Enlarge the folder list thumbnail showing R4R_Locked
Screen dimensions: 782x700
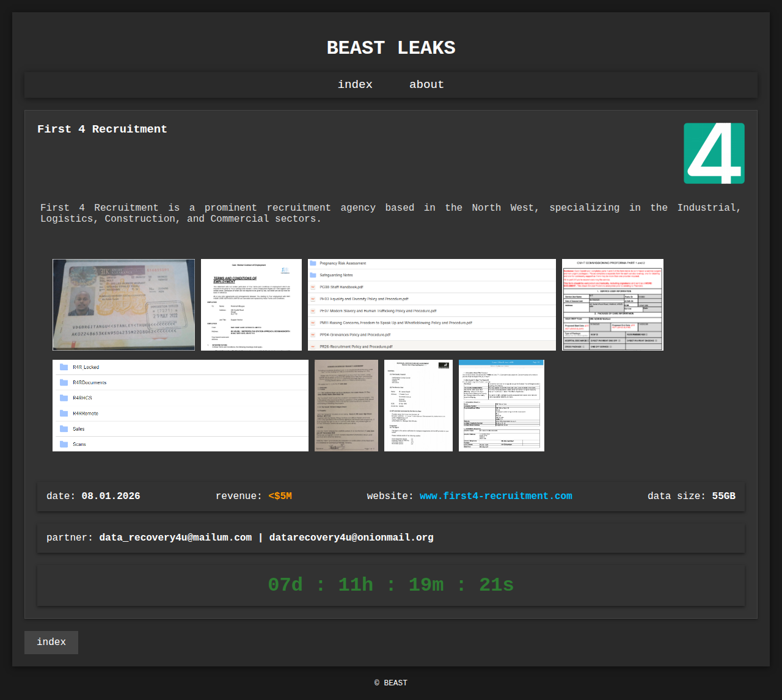pos(180,406)
